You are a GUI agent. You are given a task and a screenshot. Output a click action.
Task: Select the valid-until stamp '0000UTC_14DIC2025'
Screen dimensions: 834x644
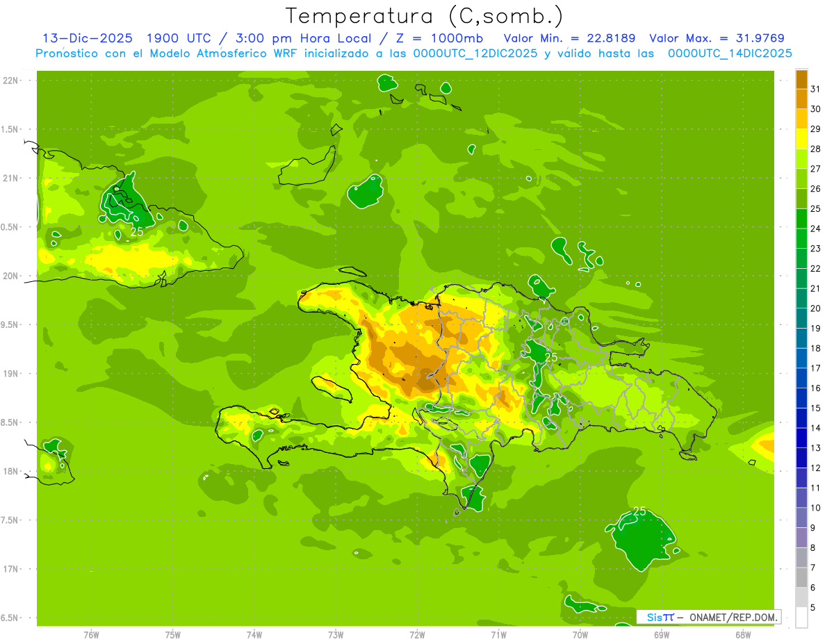730,53
